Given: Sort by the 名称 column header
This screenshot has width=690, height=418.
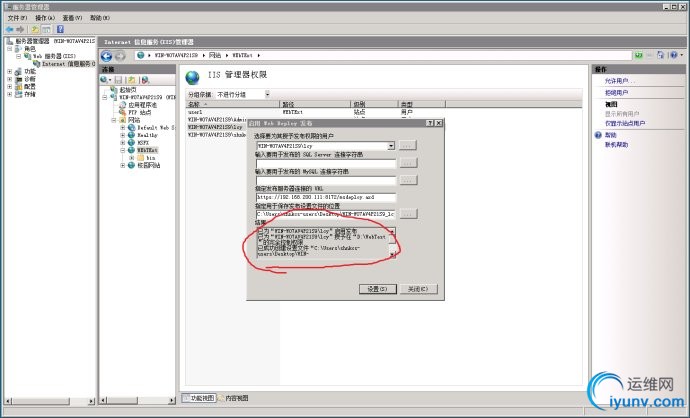Looking at the screenshot, I should 233,104.
